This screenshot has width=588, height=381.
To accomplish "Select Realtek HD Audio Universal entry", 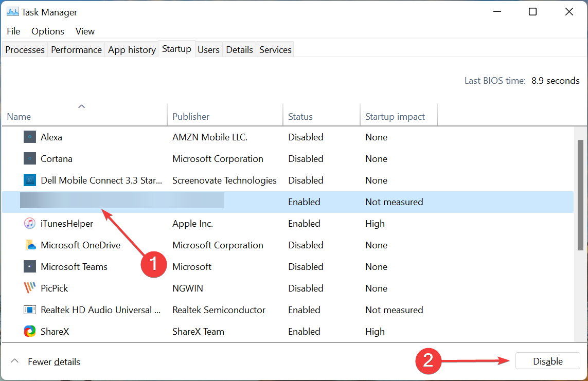I will (100, 310).
